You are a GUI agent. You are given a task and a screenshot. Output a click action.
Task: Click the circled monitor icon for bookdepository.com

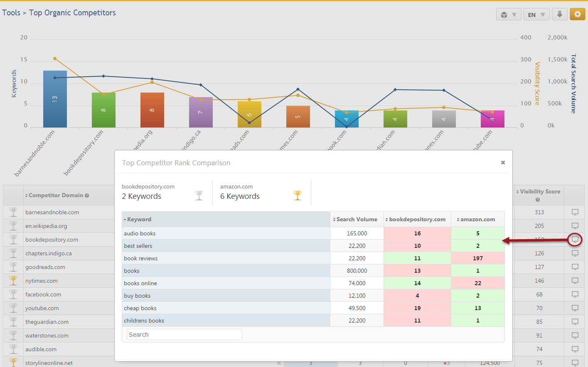[x=575, y=240]
